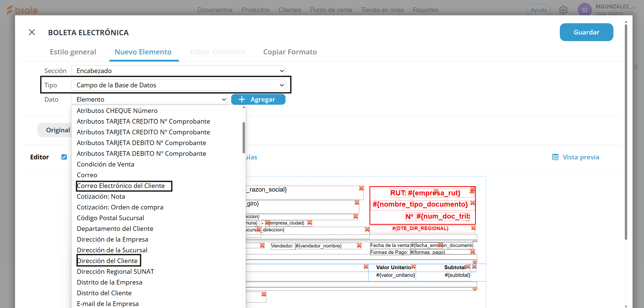
Task: Toggle the Editor checkbox
Action: pyautogui.click(x=64, y=157)
